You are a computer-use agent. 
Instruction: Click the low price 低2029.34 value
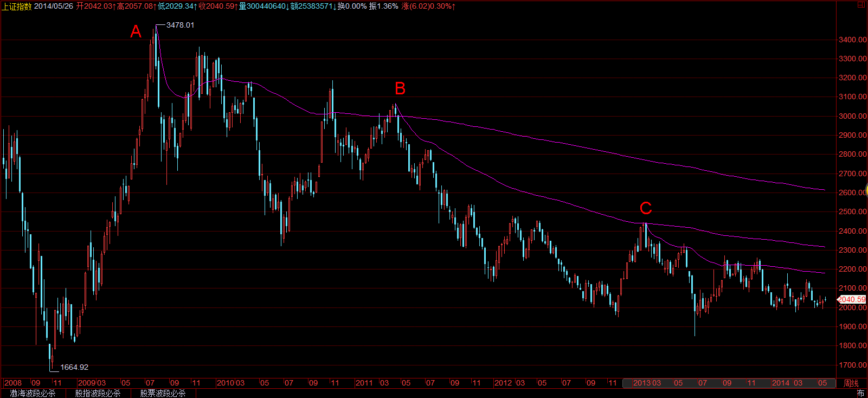(x=177, y=6)
